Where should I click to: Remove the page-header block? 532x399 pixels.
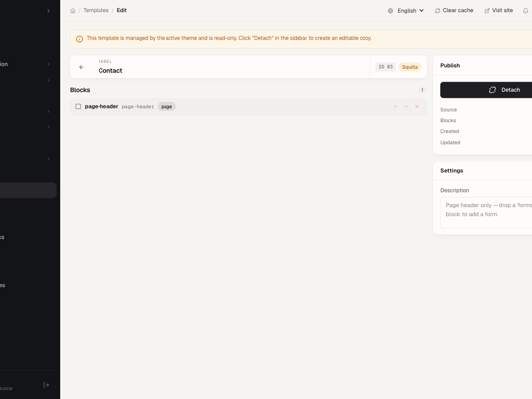coord(417,106)
